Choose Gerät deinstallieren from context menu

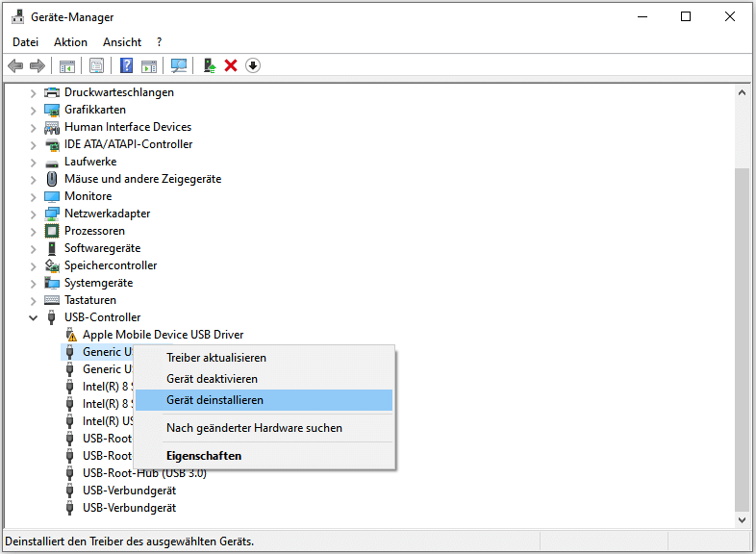tap(264, 400)
